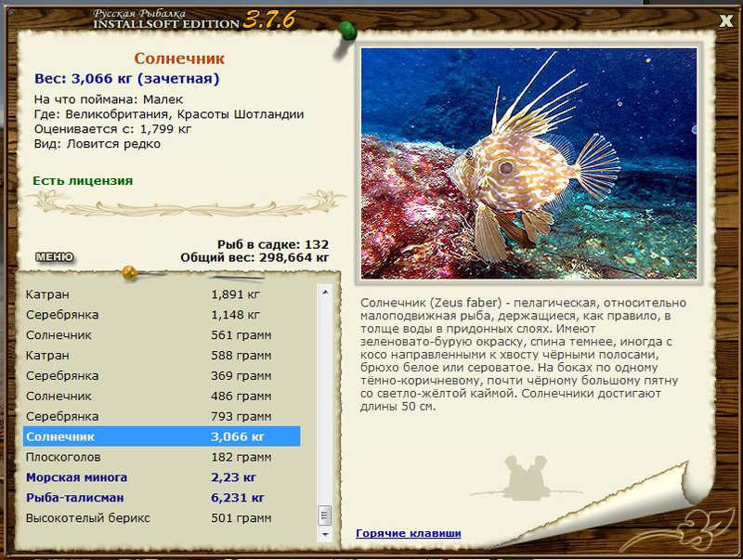Click the Где: Великобритания location line
Viewport: 743px width, 560px height.
pos(169,114)
